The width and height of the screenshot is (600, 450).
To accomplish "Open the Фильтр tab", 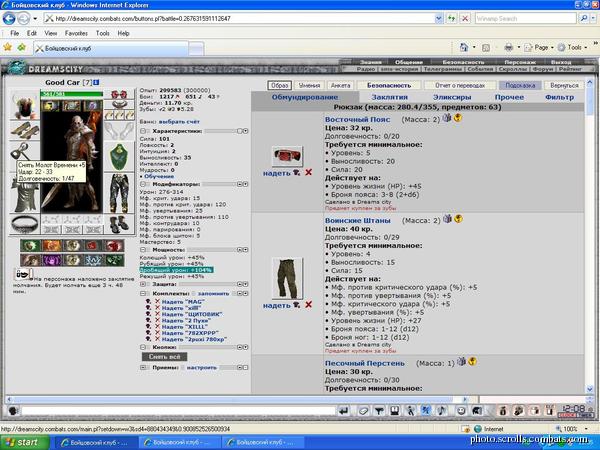I will (559, 97).
